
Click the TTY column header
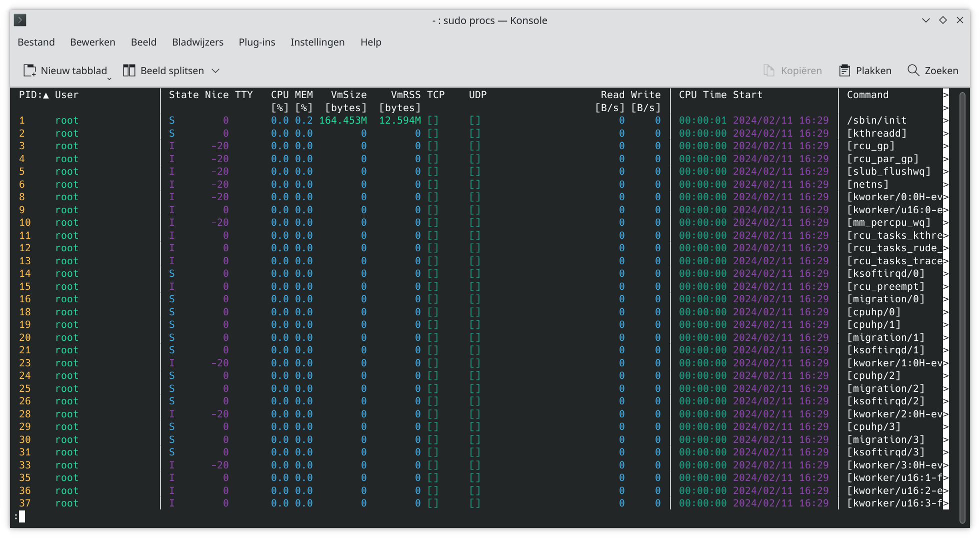point(243,95)
